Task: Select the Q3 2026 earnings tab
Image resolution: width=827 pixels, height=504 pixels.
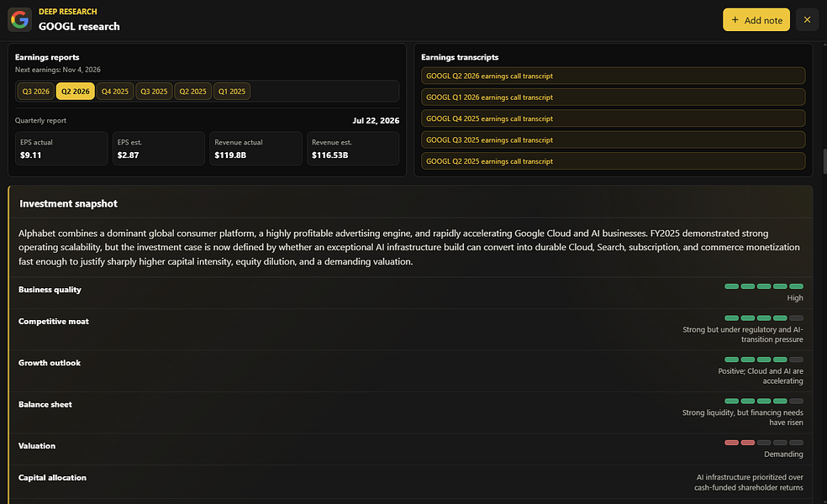Action: pyautogui.click(x=36, y=92)
